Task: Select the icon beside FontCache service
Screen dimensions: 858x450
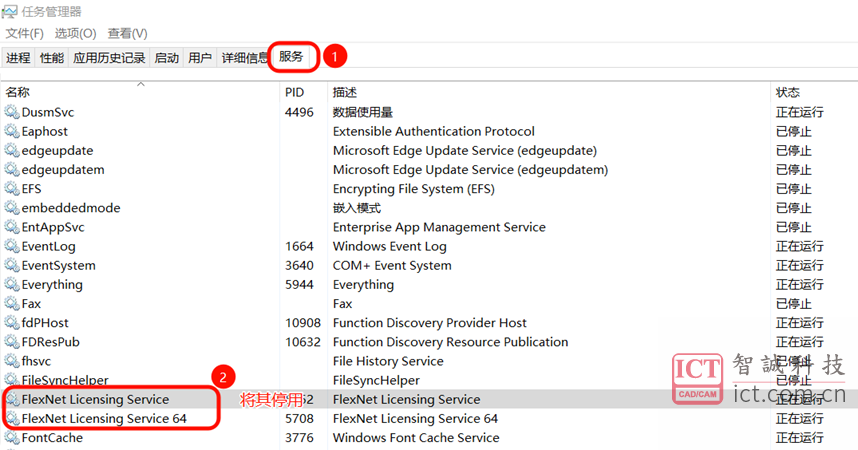Action: [x=12, y=438]
